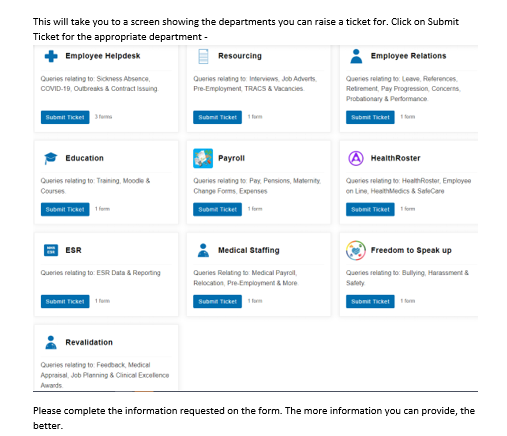Click the Payroll colorful icon
This screenshot has height=436, width=507.
tap(203, 158)
